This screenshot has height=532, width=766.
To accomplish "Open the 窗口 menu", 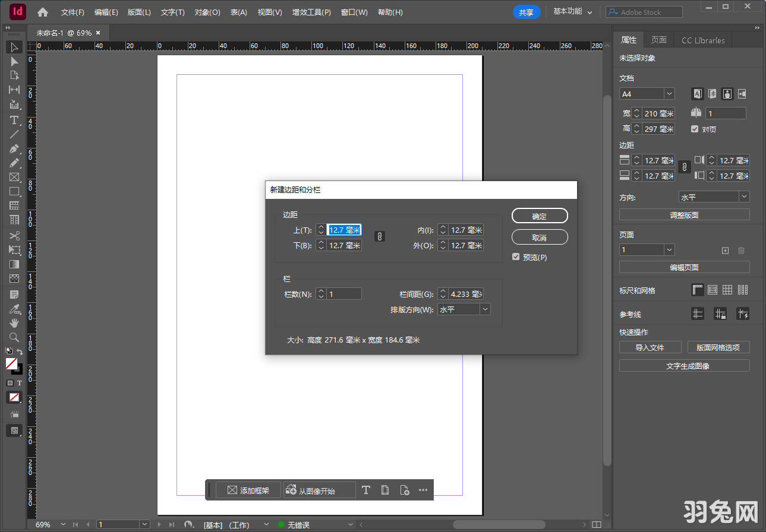I will (354, 12).
